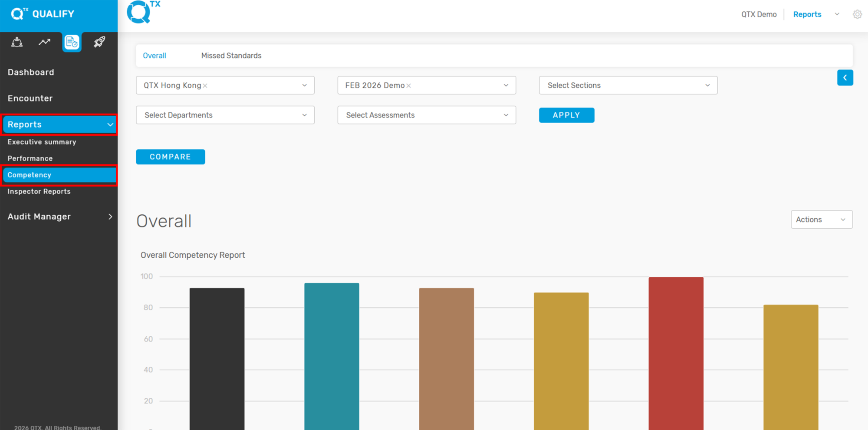The height and width of the screenshot is (430, 868).
Task: Open the scales icon in sidebar toolbar
Action: point(17,42)
